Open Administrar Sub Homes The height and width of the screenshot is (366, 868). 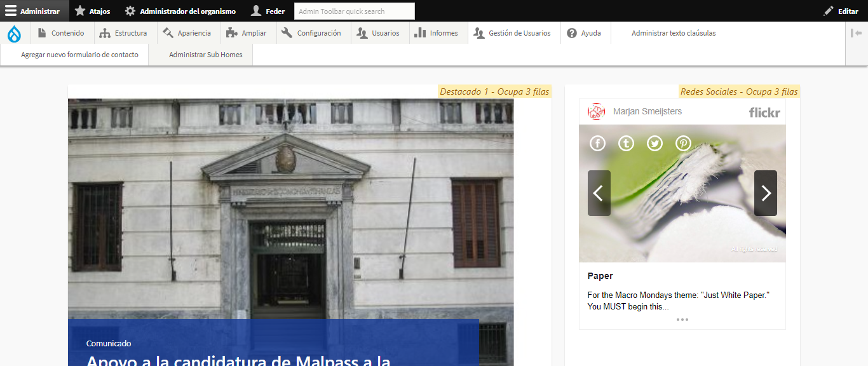point(206,55)
